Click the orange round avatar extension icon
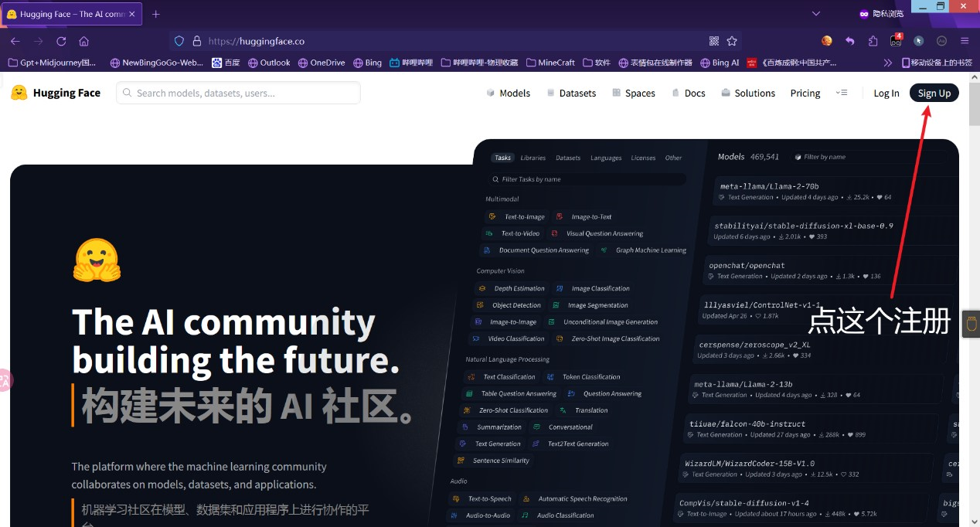The width and height of the screenshot is (980, 527). tap(827, 41)
